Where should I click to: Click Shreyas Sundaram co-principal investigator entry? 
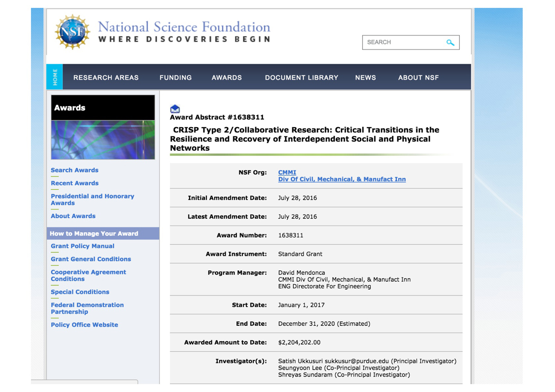click(344, 375)
